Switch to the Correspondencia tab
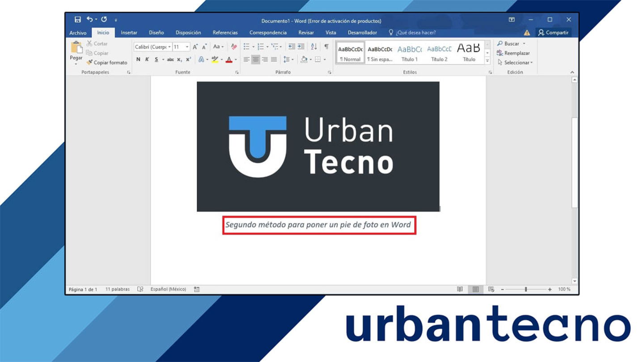 [x=268, y=33]
